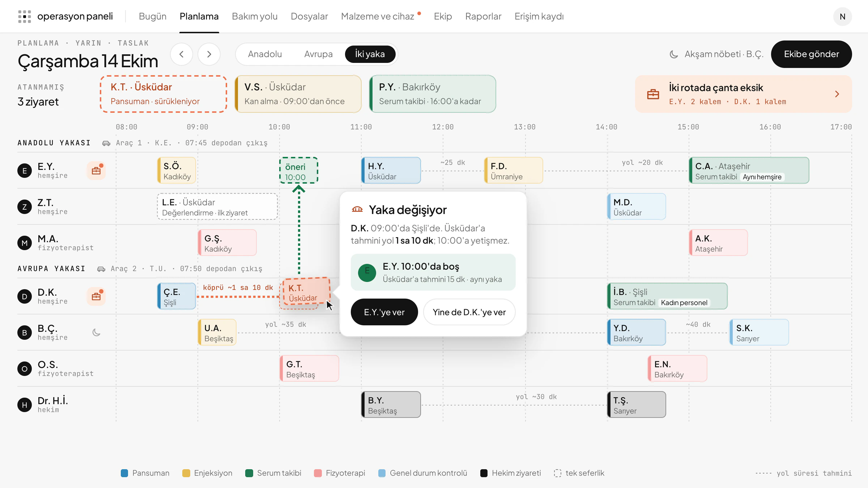Click the vehicle icon for Araç 2
Image resolution: width=868 pixels, height=488 pixels.
[x=101, y=269]
